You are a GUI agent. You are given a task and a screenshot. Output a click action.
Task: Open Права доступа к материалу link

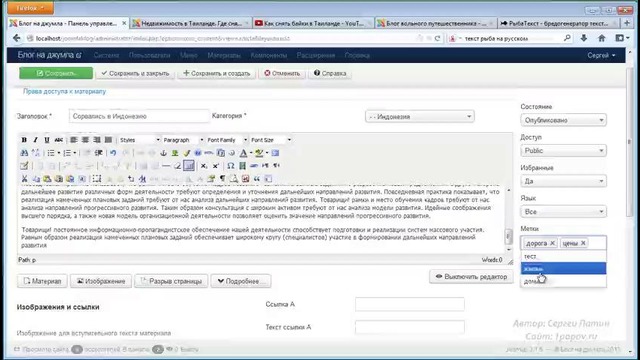[64, 91]
